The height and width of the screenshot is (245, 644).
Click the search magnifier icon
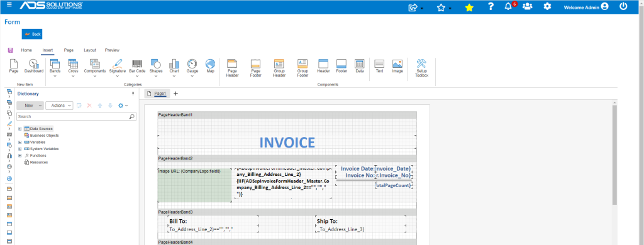click(132, 117)
